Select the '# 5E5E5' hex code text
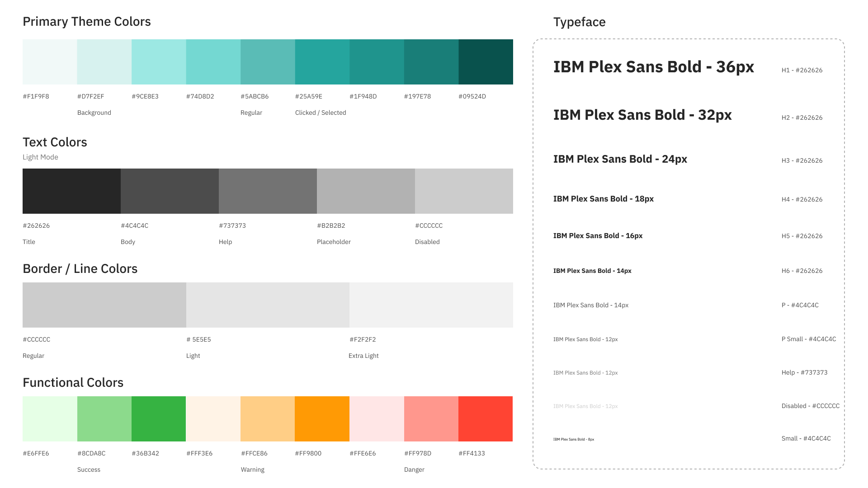Image resolution: width=868 pixels, height=488 pixels. click(198, 339)
